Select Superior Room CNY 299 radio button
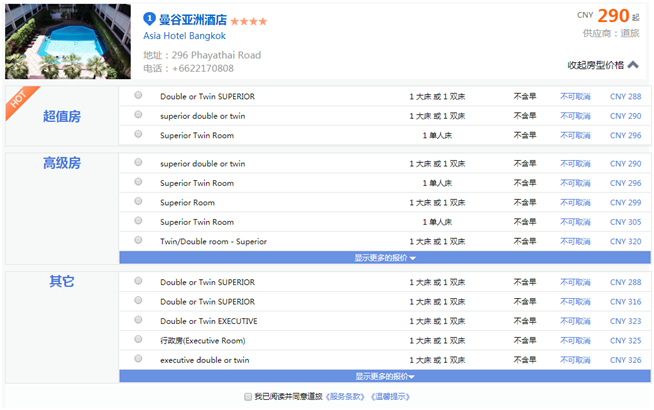654x410 pixels. click(138, 201)
